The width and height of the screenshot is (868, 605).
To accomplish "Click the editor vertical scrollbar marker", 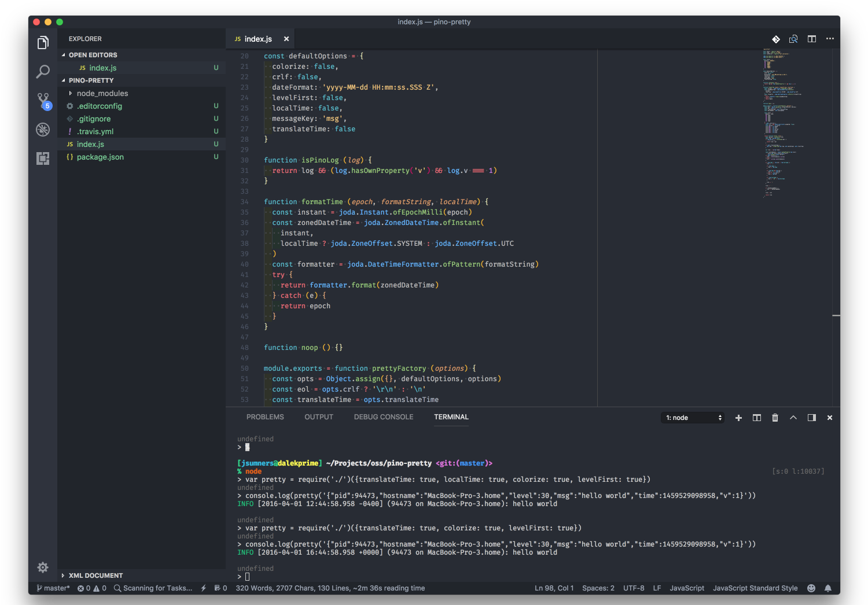I will point(836,316).
